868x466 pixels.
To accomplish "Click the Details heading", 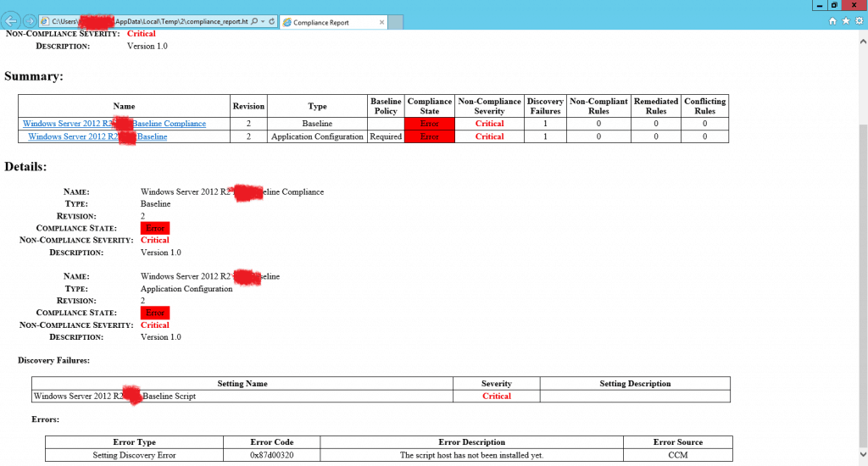I will coord(25,167).
